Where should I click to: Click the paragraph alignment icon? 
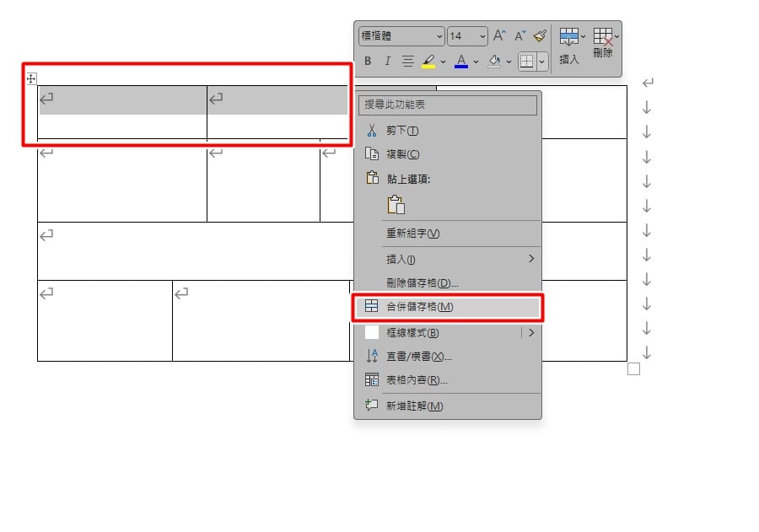[x=407, y=62]
